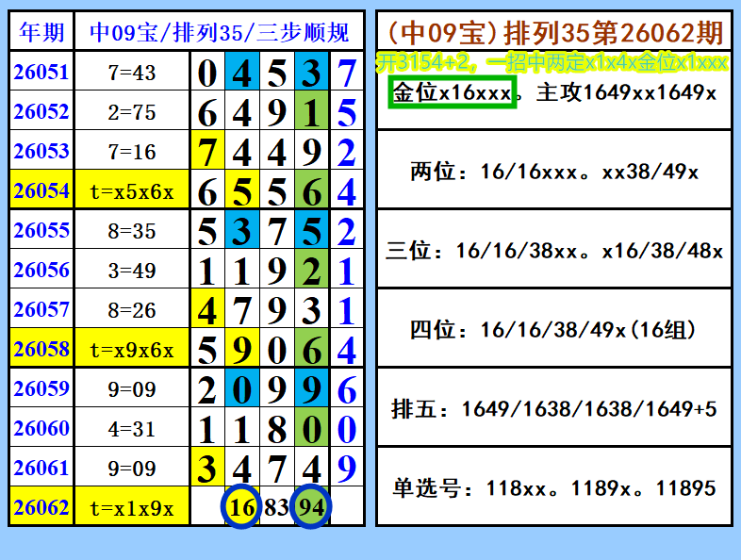Viewport: 741px width, 560px height.
Task: Select the 26051 period cell
Action: [x=41, y=72]
